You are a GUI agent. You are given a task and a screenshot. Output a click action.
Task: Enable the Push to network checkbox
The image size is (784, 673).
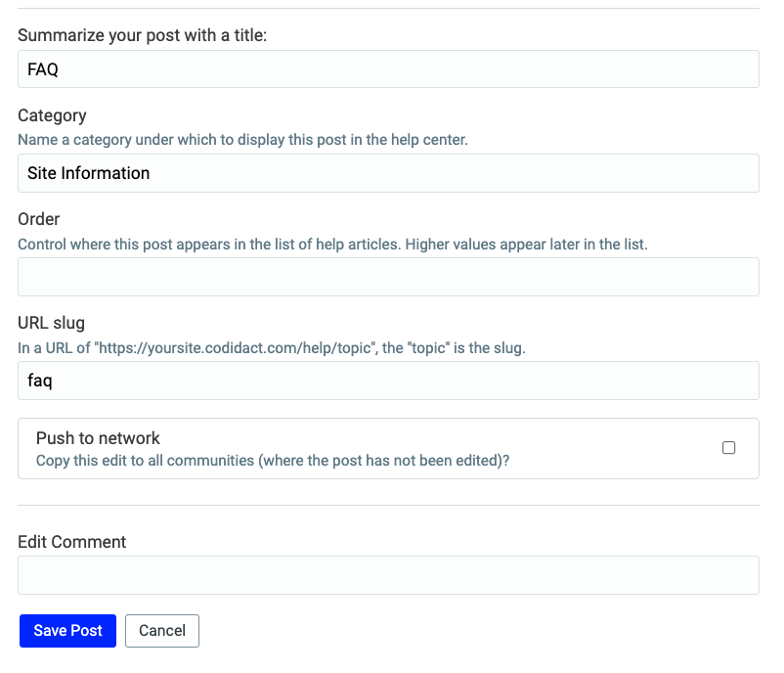tap(729, 448)
